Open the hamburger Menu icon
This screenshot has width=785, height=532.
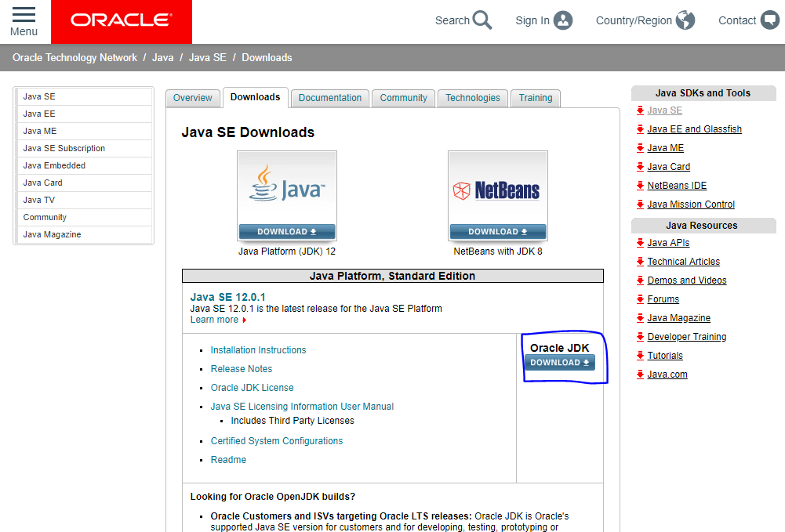coord(24,15)
